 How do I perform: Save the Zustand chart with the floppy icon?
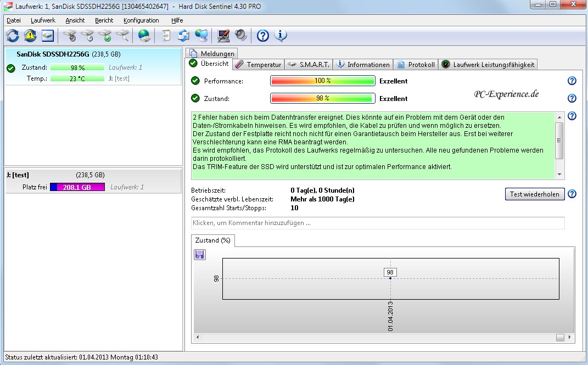[199, 255]
